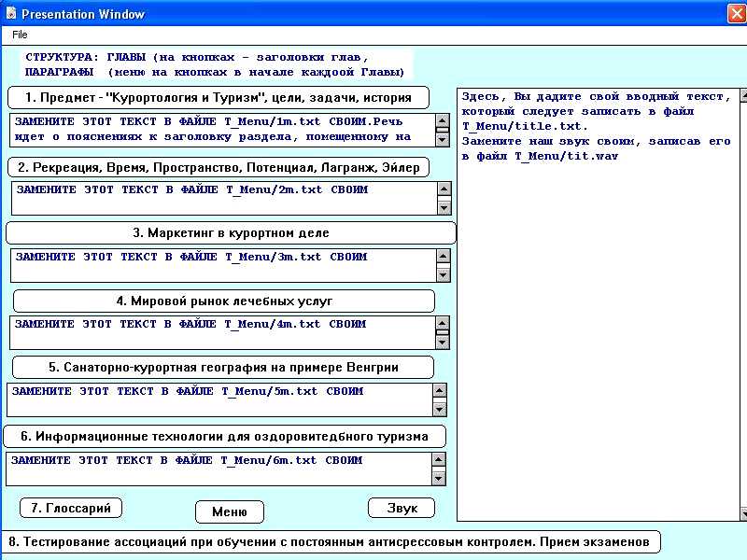Open chapter 1 Предмет Курортология и Туризм

[218, 97]
